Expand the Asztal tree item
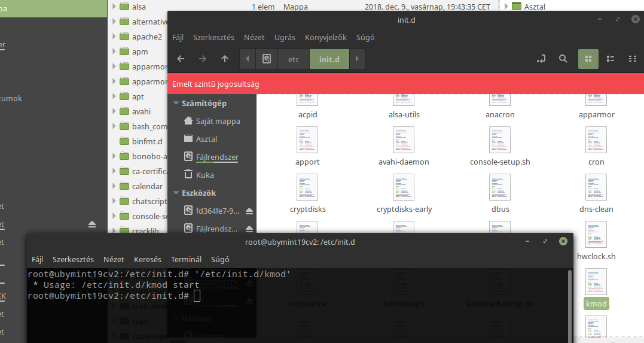The width and height of the screenshot is (644, 343). click(506, 6)
